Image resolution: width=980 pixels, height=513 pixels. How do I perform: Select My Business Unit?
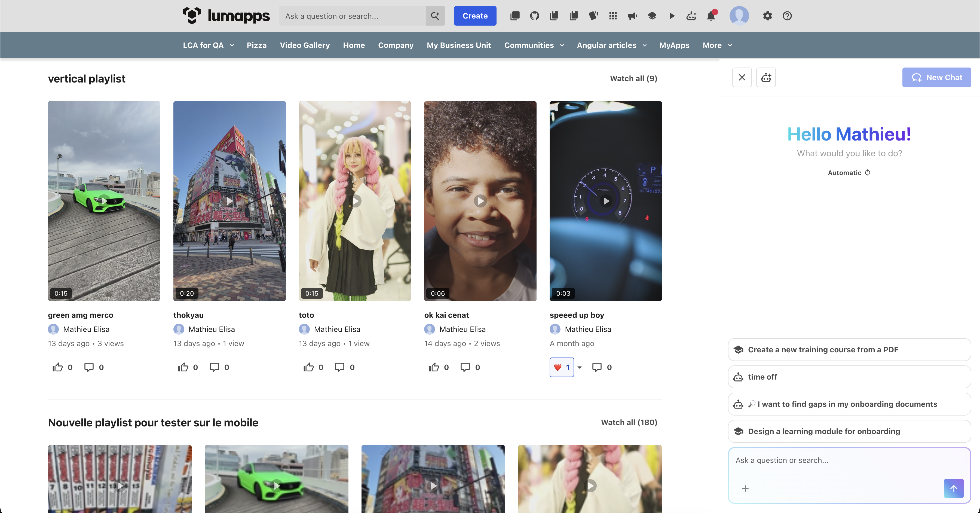459,45
